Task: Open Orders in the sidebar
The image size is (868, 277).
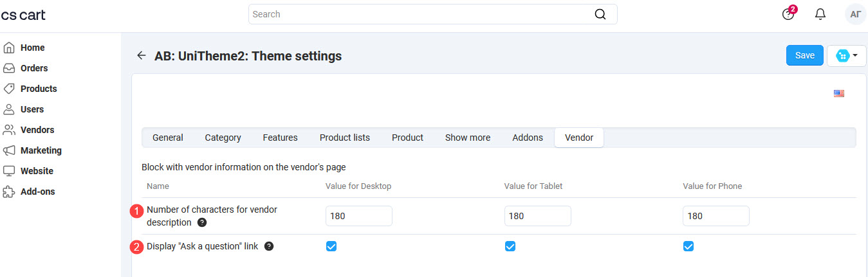Action: pyautogui.click(x=34, y=68)
